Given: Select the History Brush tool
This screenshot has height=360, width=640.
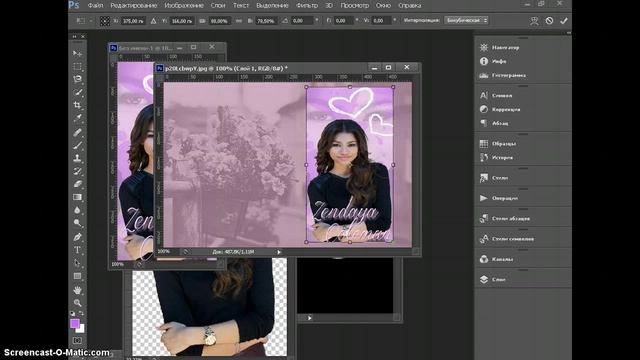Looking at the screenshot, I should (x=77, y=171).
